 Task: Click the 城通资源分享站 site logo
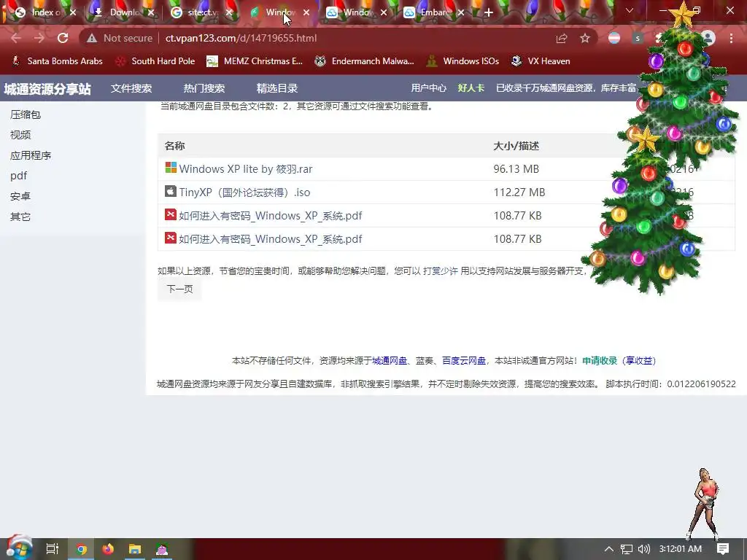coord(47,88)
